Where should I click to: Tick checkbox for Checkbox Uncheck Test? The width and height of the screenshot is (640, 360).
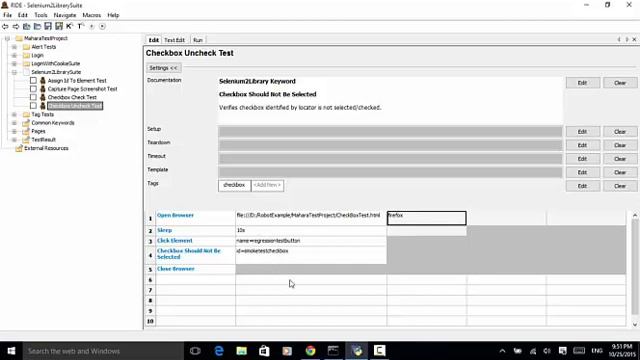(33, 106)
